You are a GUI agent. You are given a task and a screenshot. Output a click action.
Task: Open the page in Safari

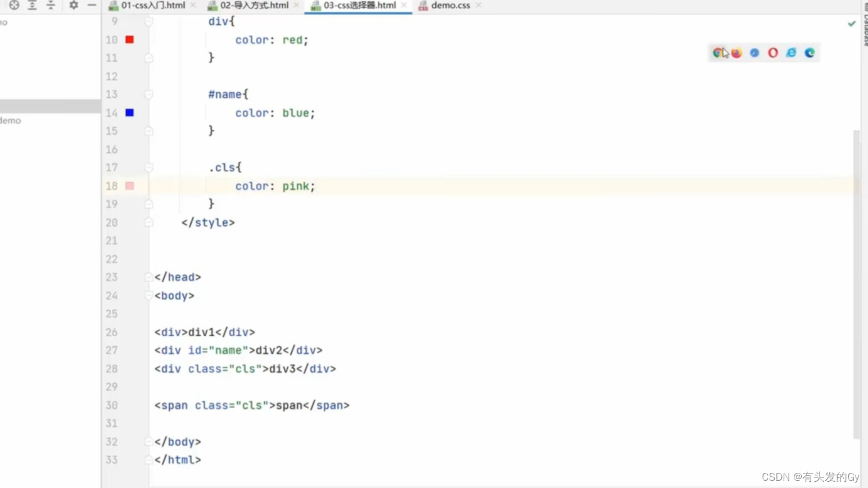point(754,52)
